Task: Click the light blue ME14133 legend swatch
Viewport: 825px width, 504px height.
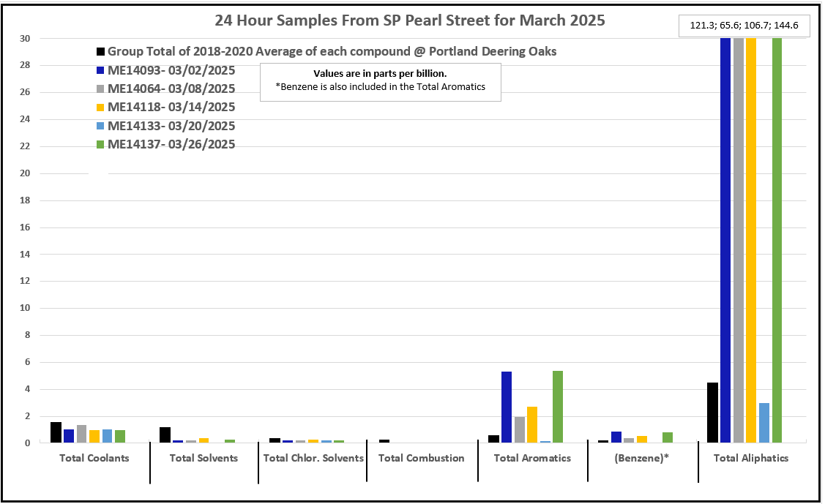Action: click(x=101, y=126)
